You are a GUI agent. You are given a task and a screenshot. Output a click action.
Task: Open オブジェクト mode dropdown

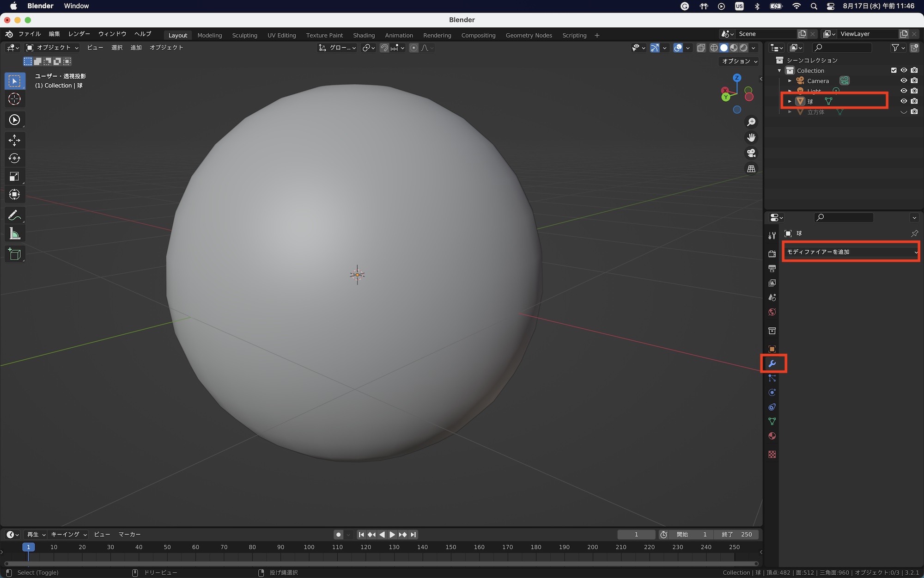(x=52, y=48)
